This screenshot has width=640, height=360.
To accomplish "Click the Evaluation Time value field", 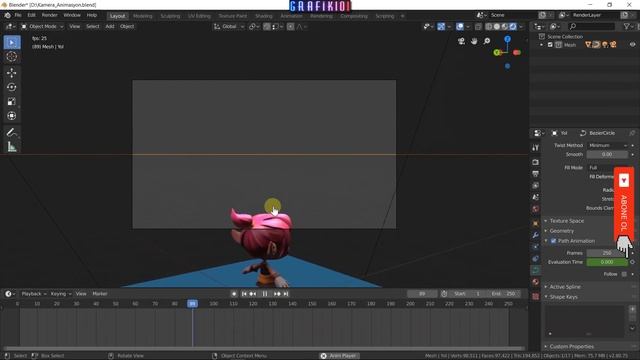I will tap(607, 262).
